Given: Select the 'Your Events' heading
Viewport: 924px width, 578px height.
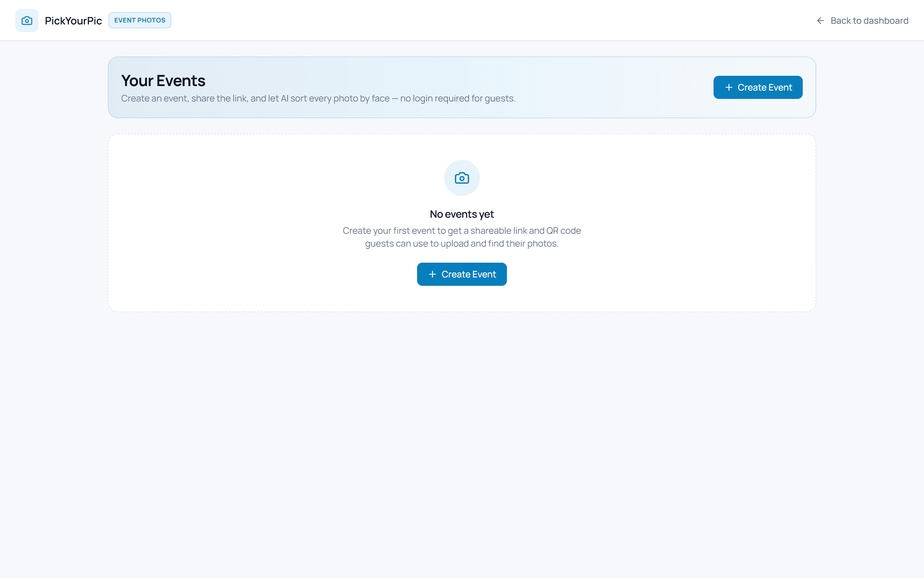Looking at the screenshot, I should coord(163,81).
